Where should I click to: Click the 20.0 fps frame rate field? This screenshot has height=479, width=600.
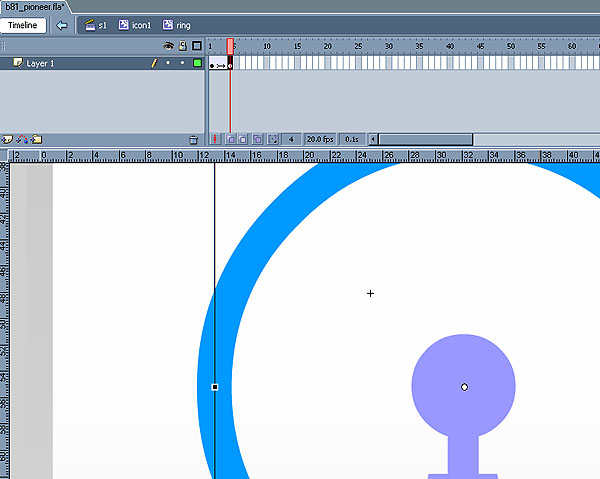click(x=320, y=139)
